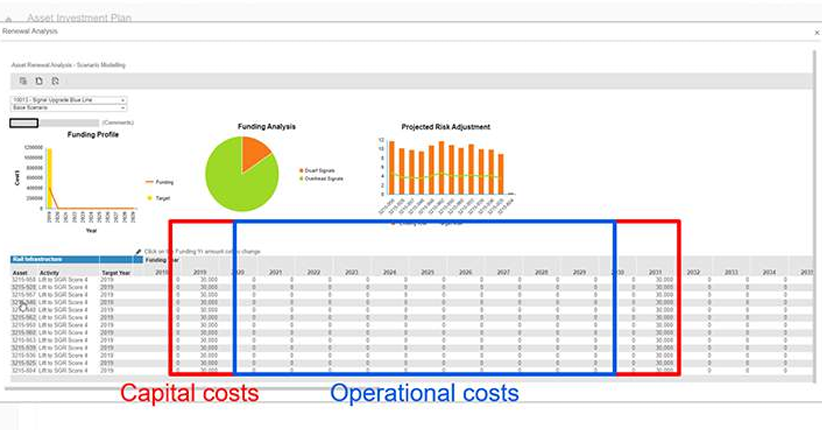
Task: Click the 2031 year column header
Action: pyautogui.click(x=655, y=272)
